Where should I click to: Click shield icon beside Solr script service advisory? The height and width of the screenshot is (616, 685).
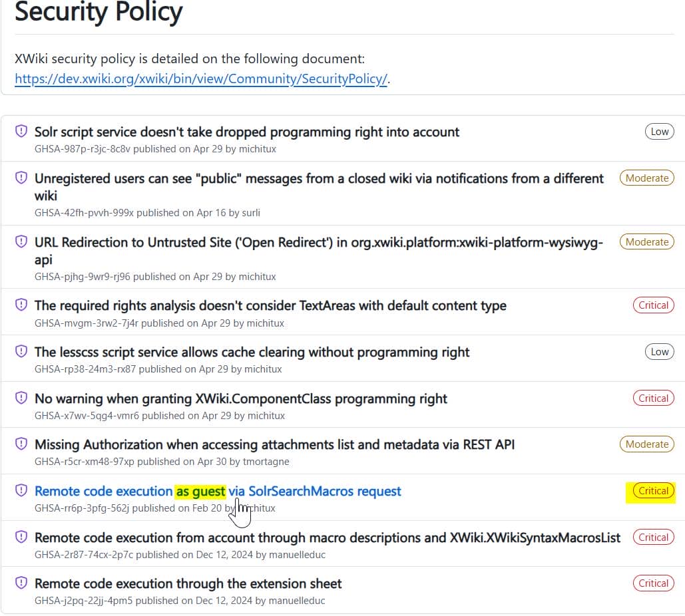point(21,132)
